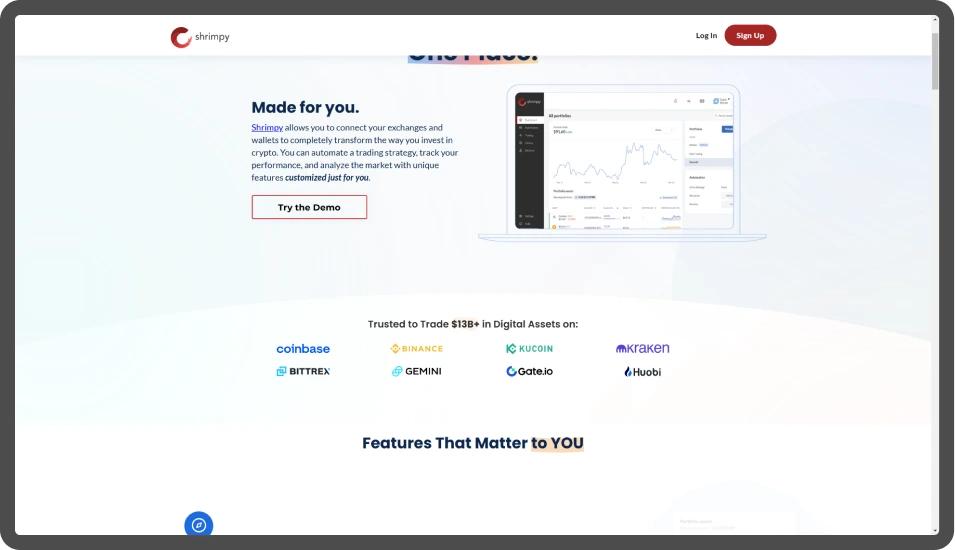Click the Made for you heading
This screenshot has height=550, width=955.
click(x=305, y=107)
